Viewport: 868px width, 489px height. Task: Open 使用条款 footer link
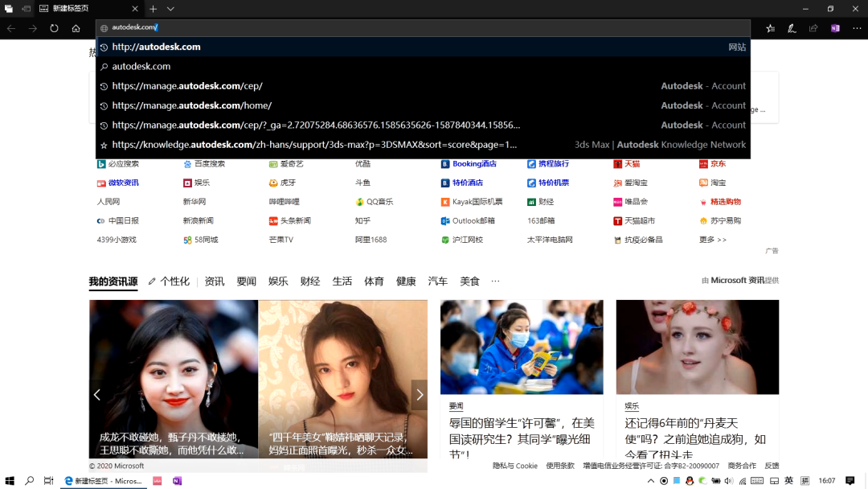pyautogui.click(x=560, y=466)
